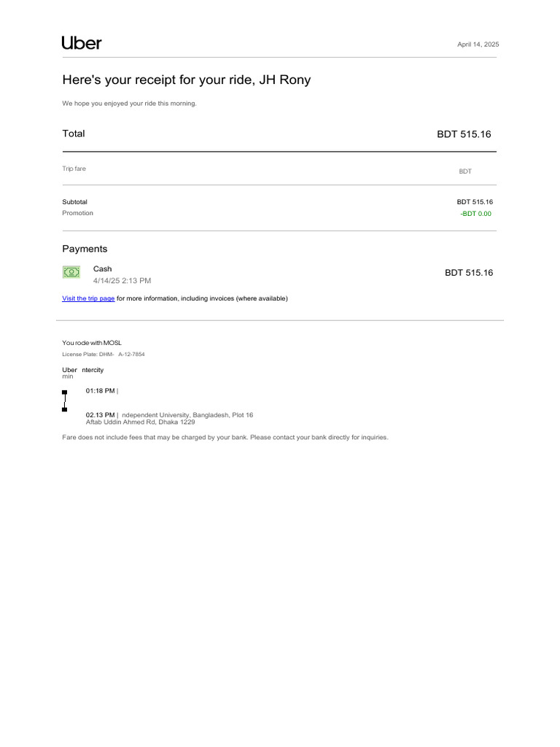Click the receipt heading for JH Rony

pyautogui.click(x=186, y=80)
